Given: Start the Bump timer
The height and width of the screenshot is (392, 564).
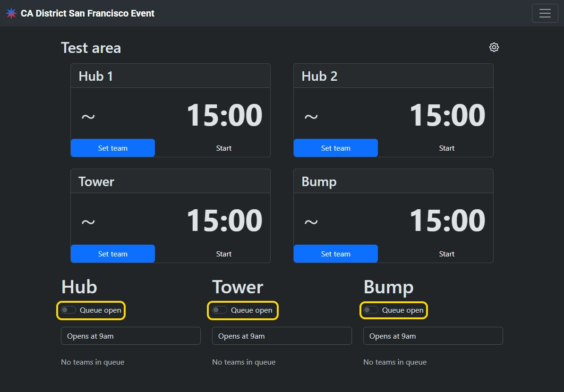Looking at the screenshot, I should (x=446, y=254).
